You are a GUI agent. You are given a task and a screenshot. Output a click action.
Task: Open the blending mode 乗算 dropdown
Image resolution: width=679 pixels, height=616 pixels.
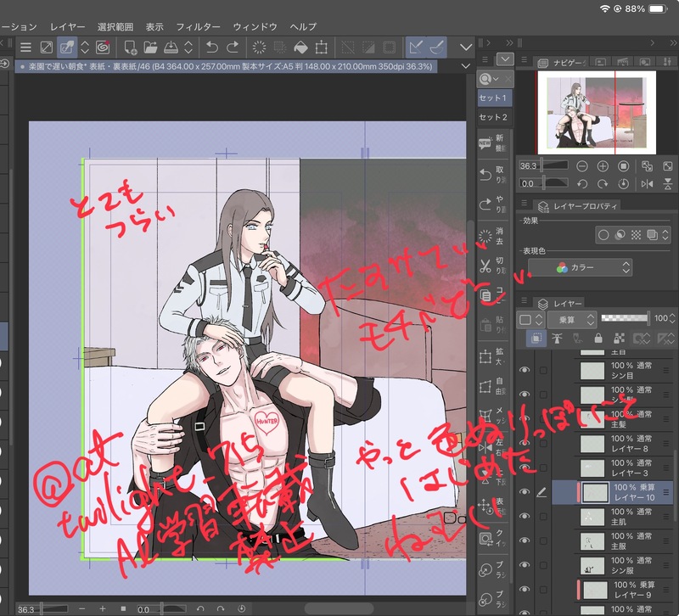pos(571,320)
